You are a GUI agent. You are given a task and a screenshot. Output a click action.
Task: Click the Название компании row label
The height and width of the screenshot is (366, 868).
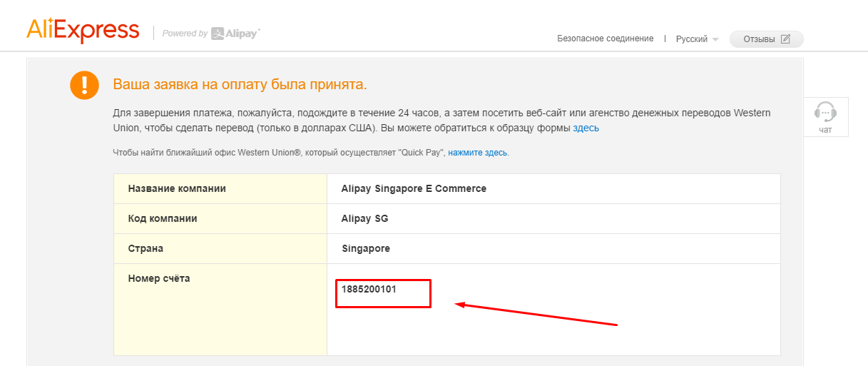(177, 189)
